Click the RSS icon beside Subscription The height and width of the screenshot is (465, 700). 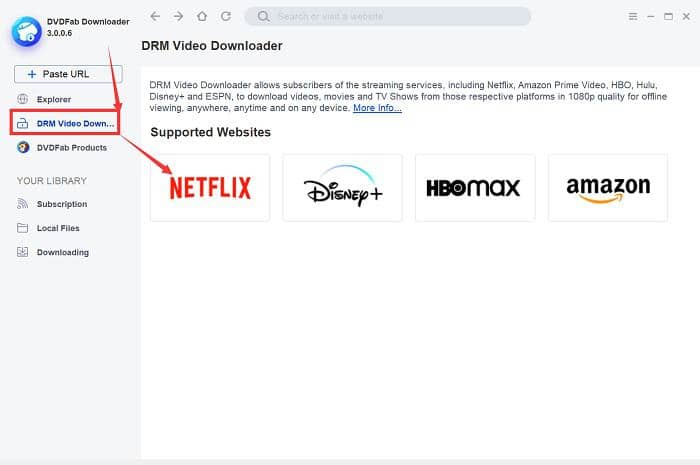[x=22, y=204]
